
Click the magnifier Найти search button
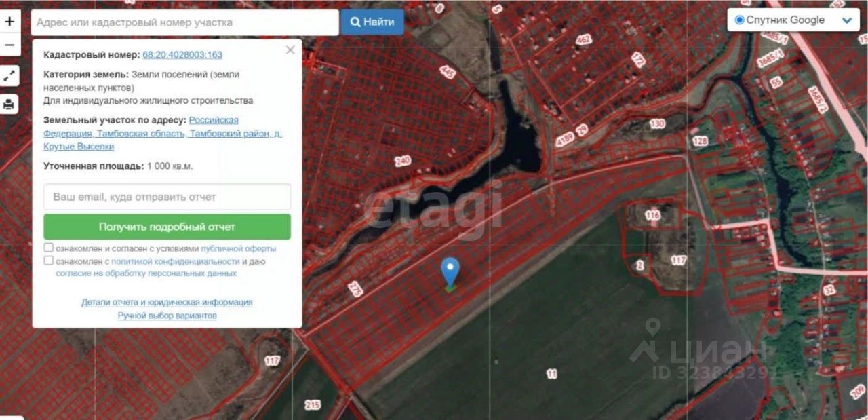coord(372,22)
